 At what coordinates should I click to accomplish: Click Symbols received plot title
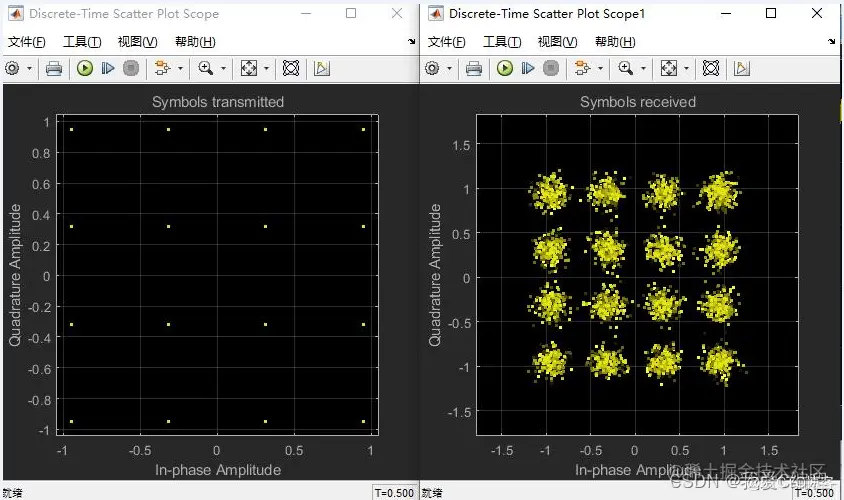click(x=638, y=102)
